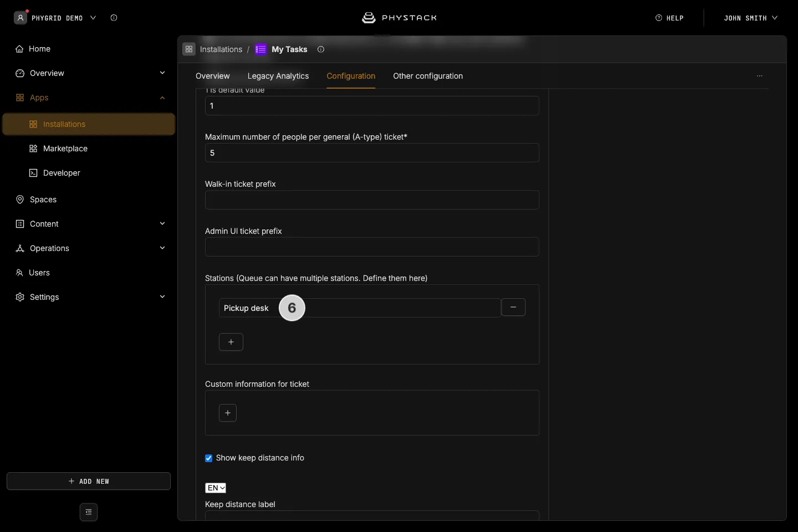Click the Add New button

pos(89,481)
